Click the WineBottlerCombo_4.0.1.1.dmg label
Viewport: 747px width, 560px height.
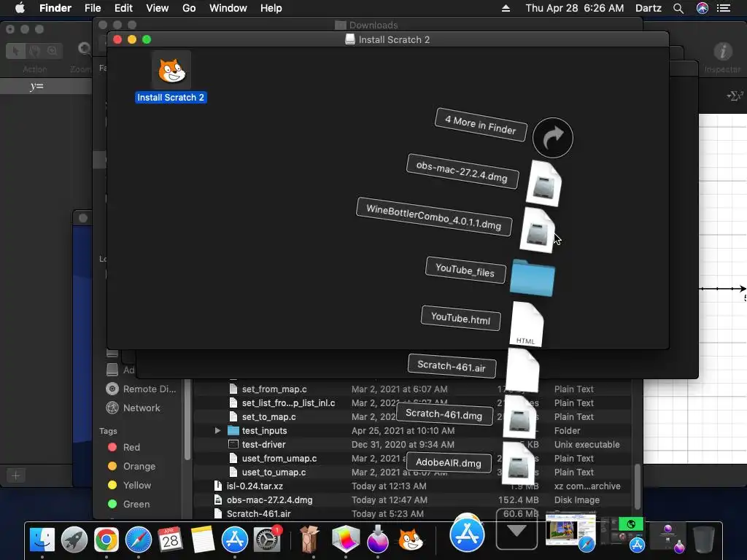click(x=434, y=217)
